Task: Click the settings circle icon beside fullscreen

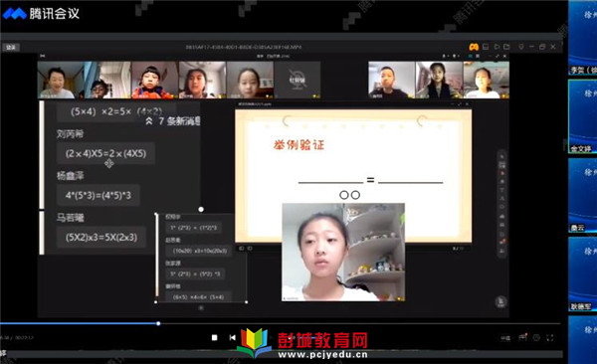Action: [x=536, y=338]
